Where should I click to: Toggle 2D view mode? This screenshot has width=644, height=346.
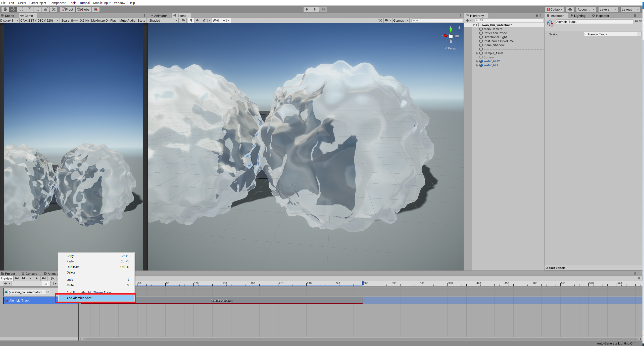coord(183,20)
